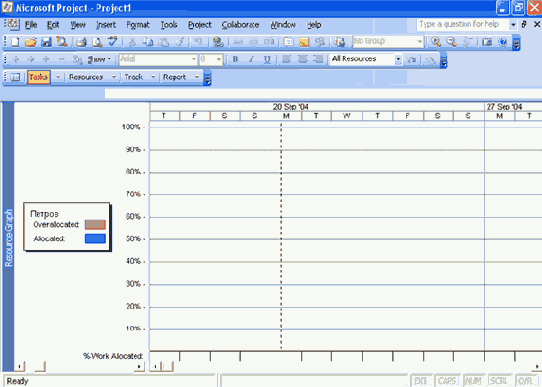Click the Insert Hyperlink globe icon
The width and height of the screenshot is (542, 387).
(x=218, y=42)
